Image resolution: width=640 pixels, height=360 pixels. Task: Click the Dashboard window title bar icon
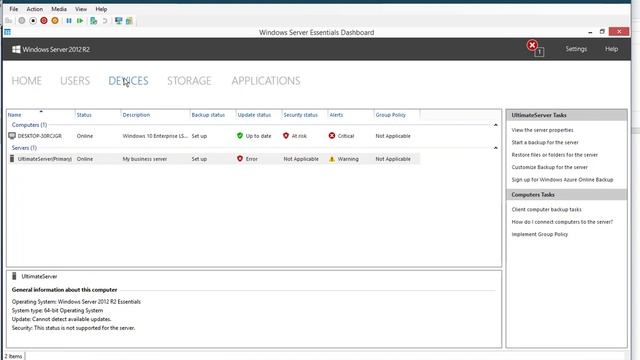pos(7,32)
